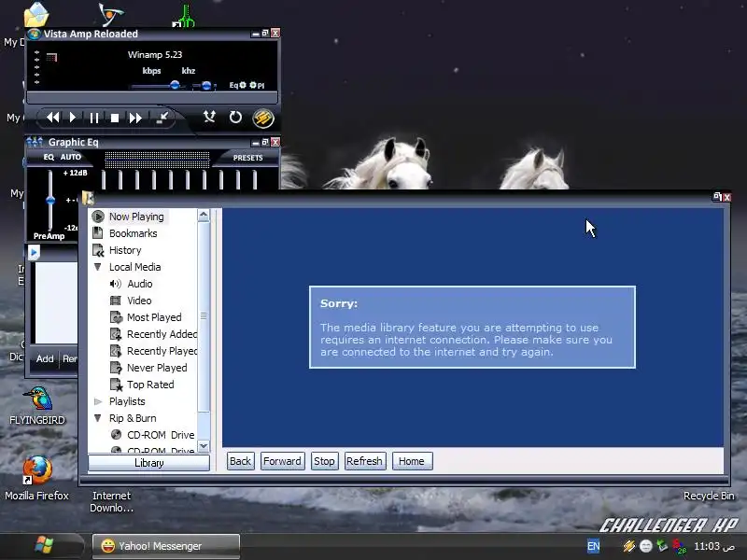Screen dimensions: 747x560
Task: Click the Winamp lightning tray icon
Action: coord(628,546)
